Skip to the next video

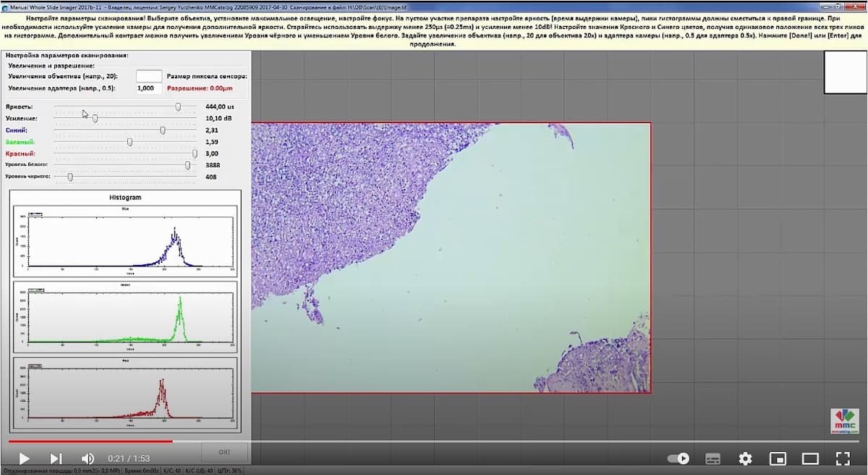(x=56, y=458)
